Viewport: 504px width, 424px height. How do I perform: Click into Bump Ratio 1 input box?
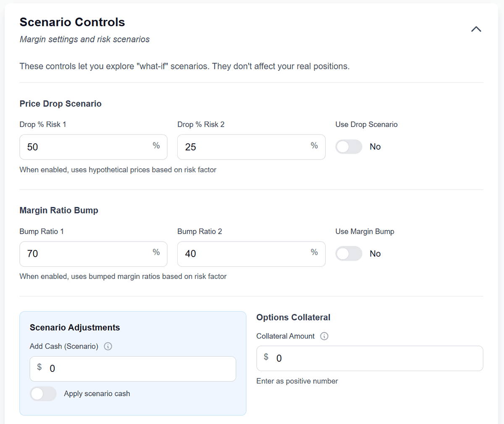coord(84,254)
